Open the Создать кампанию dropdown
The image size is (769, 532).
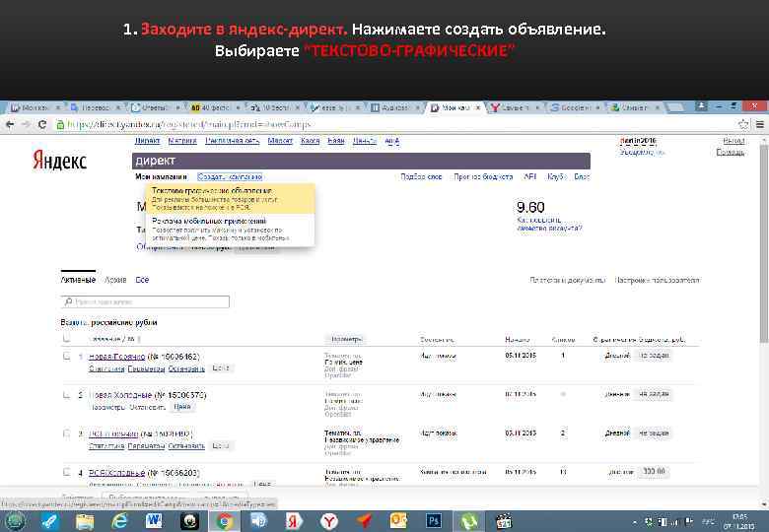click(x=230, y=176)
